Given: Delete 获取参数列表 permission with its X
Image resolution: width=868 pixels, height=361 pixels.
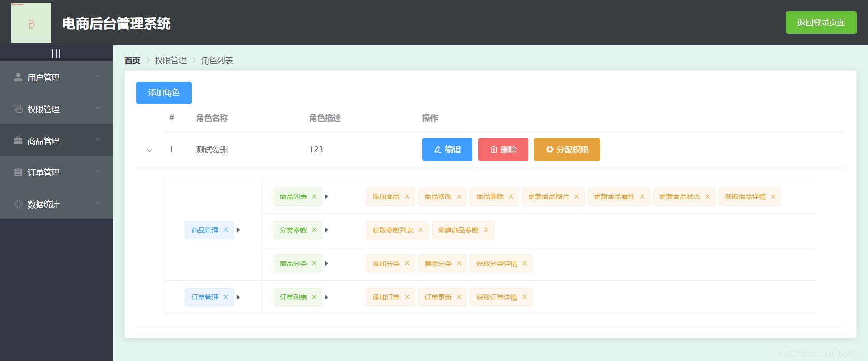Looking at the screenshot, I should (420, 230).
